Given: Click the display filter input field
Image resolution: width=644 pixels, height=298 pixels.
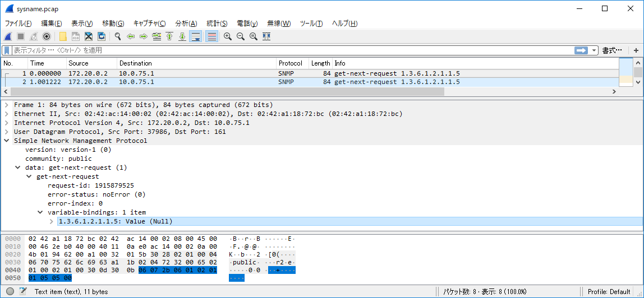Looking at the screenshot, I should [x=293, y=50].
